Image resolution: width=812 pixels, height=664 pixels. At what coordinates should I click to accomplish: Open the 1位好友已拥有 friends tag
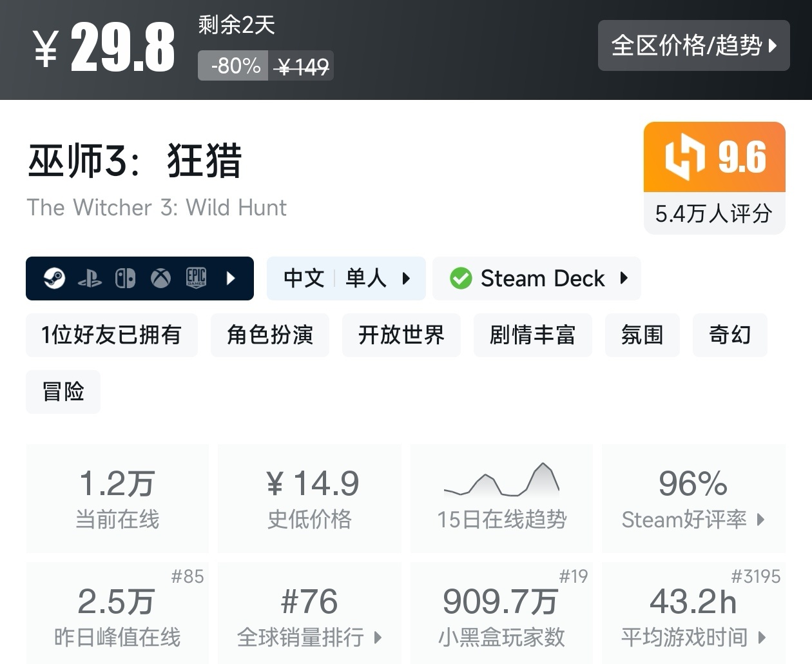tap(111, 335)
